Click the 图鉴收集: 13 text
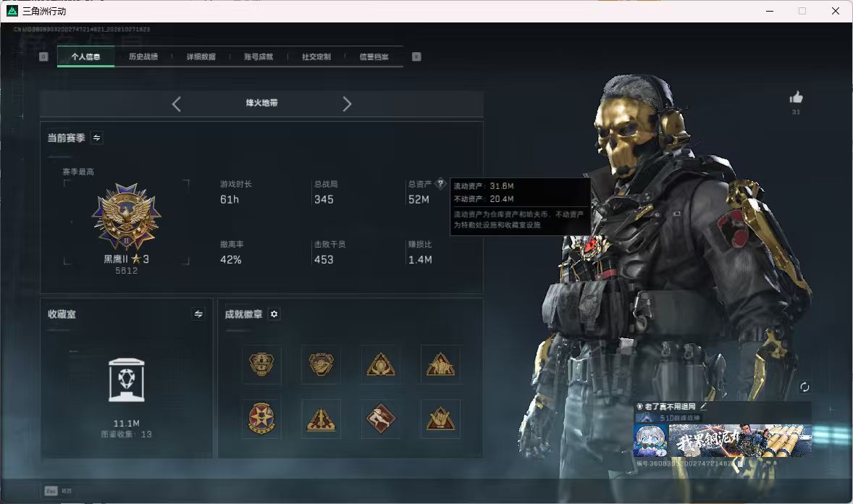 [x=126, y=434]
